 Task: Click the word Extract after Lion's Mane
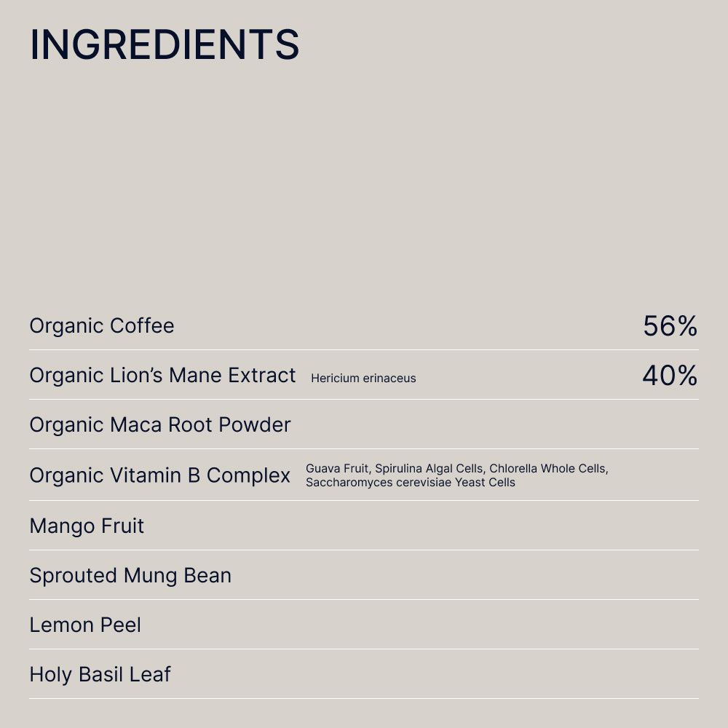pos(262,375)
